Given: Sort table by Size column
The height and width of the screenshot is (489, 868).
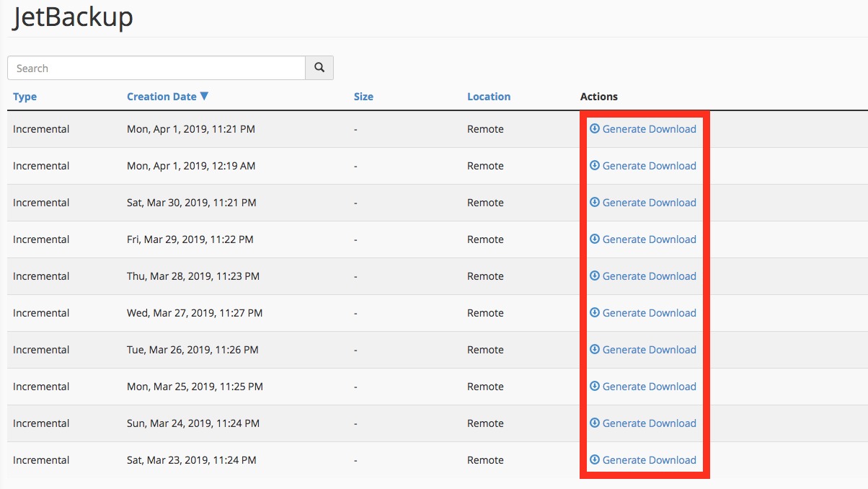Looking at the screenshot, I should [x=363, y=97].
